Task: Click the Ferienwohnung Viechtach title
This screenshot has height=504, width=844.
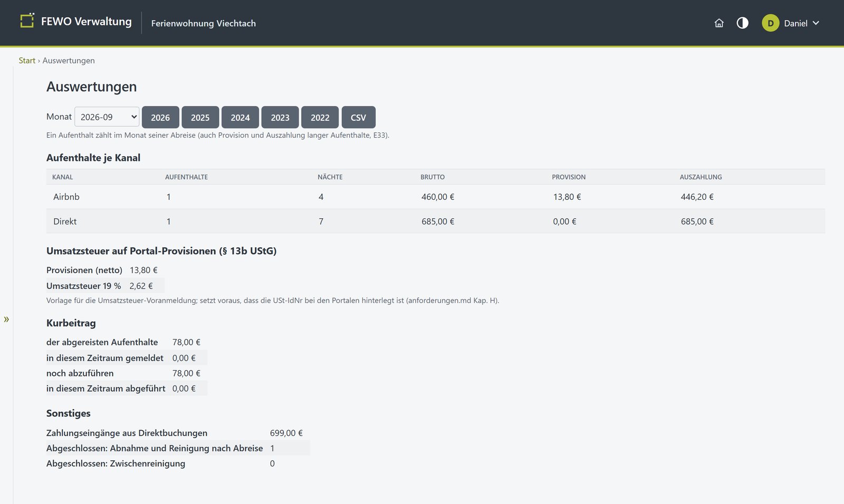Action: [x=204, y=23]
